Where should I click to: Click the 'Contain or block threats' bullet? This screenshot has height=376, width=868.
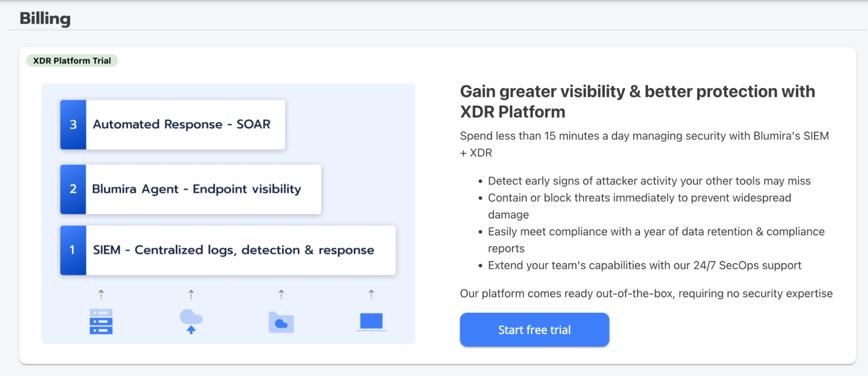(640, 206)
